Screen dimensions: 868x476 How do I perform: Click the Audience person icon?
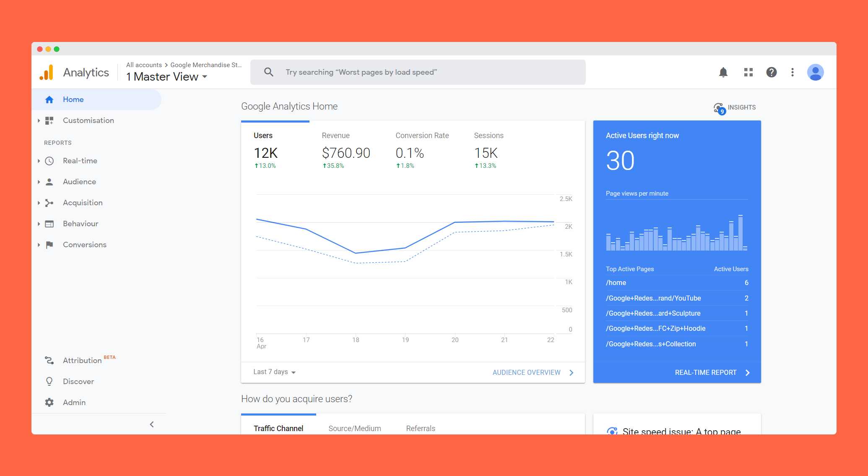[49, 182]
